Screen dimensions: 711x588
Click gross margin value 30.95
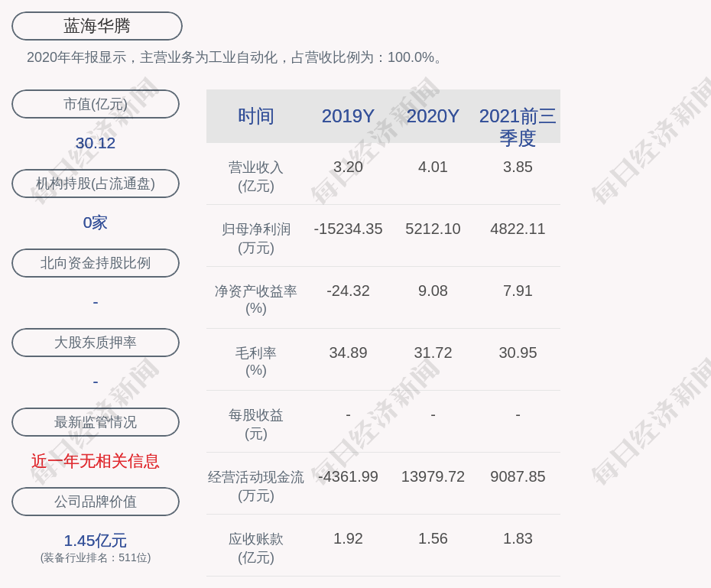518,352
